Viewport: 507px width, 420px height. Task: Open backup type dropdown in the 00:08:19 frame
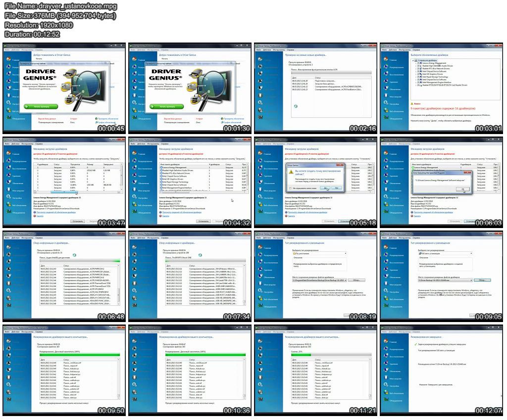pyautogui.click(x=347, y=253)
